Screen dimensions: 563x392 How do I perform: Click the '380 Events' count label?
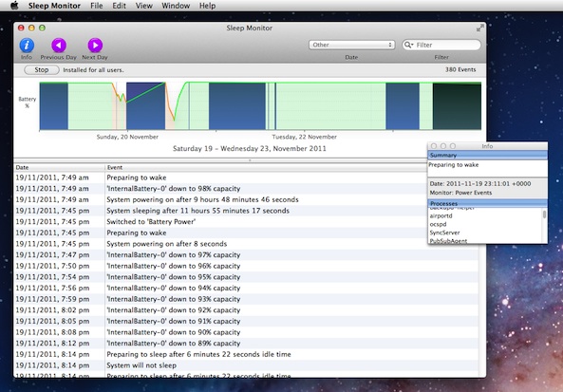pos(460,69)
